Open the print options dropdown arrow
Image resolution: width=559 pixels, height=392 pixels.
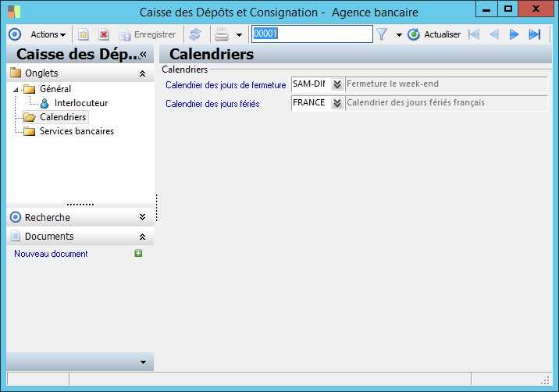point(239,35)
